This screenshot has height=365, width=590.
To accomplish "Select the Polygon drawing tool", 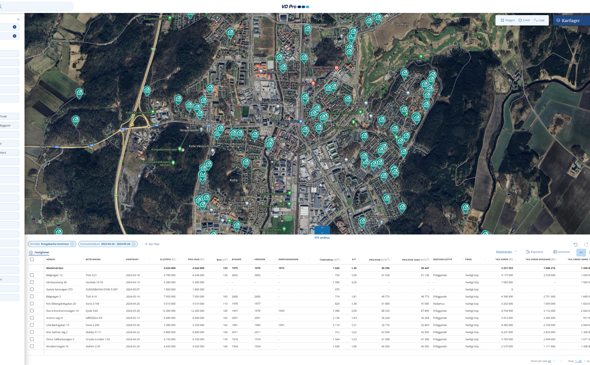I will [508, 20].
